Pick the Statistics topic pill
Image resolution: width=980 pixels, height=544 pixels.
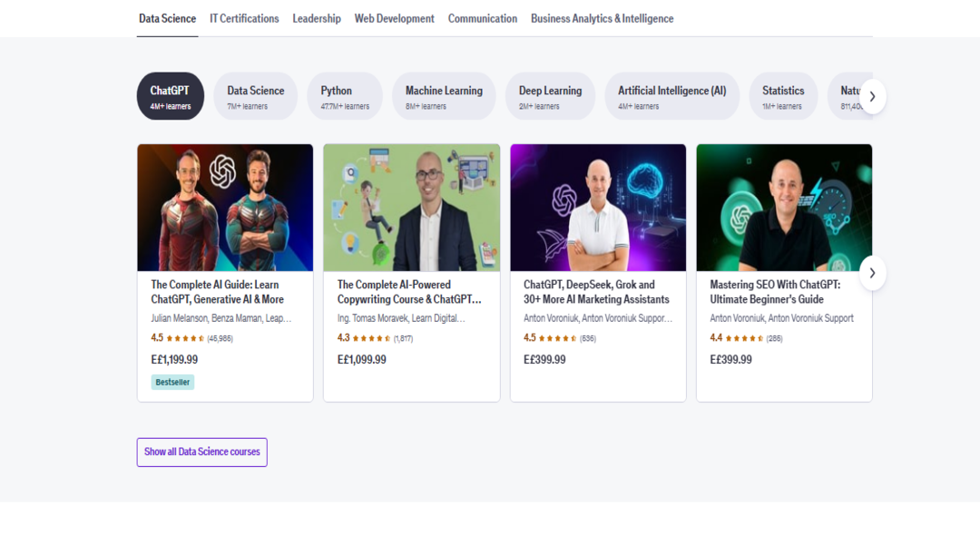(783, 96)
